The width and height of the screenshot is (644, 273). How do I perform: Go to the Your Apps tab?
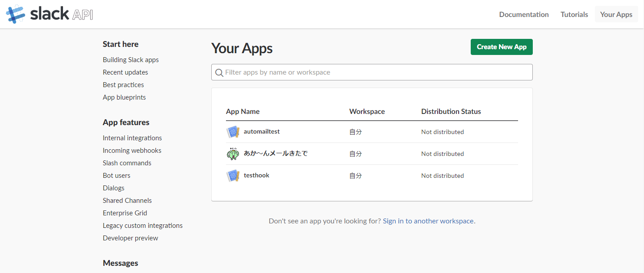click(x=616, y=14)
